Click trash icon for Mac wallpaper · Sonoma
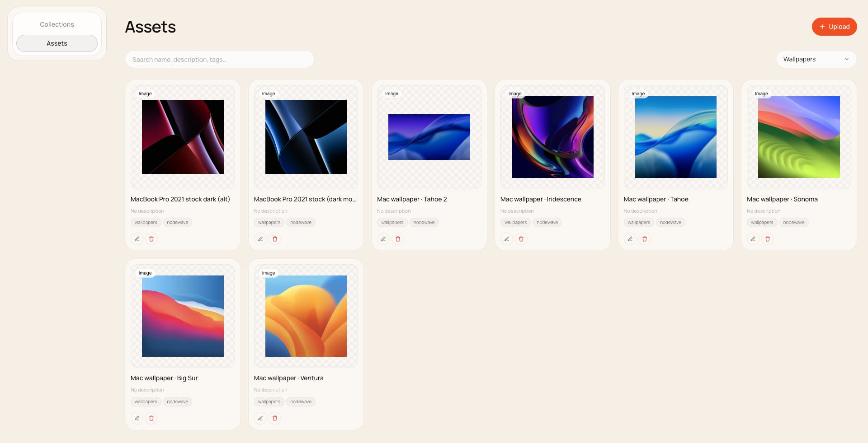This screenshot has height=443, width=868. [x=768, y=239]
